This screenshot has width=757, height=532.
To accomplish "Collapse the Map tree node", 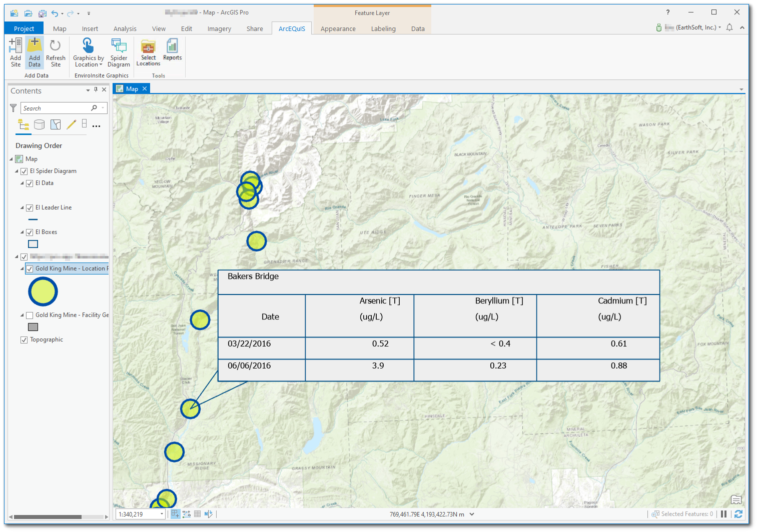I will (12, 159).
